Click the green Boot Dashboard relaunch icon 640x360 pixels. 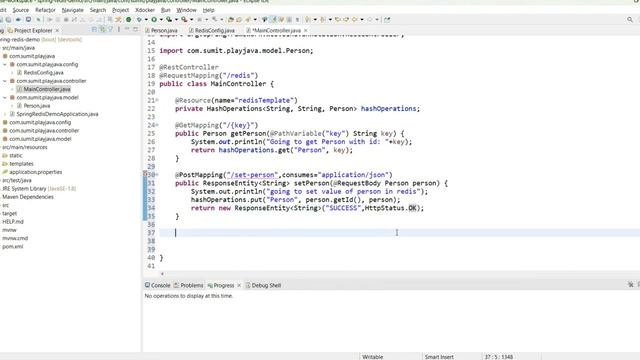click(x=129, y=19)
